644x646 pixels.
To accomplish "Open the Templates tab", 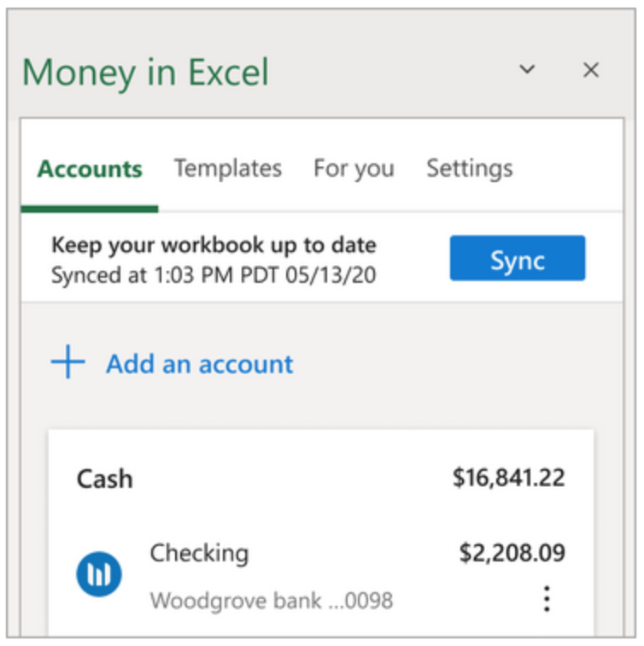I will pyautogui.click(x=228, y=168).
